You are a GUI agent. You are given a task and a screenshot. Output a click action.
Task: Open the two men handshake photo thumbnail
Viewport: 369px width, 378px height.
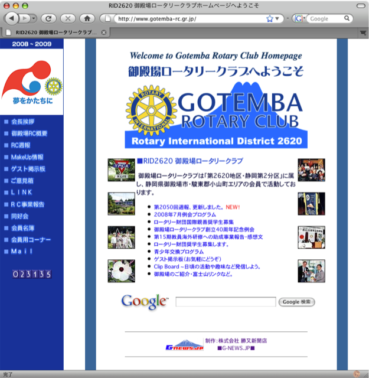click(x=311, y=271)
